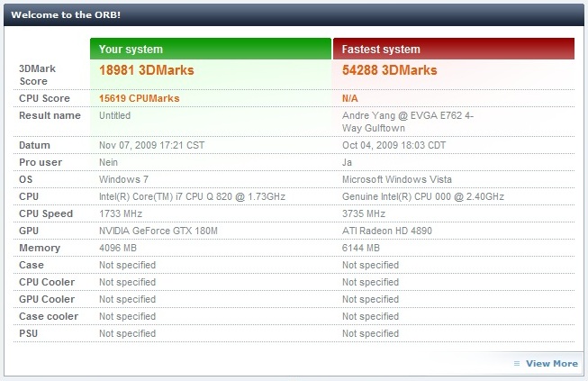Click the 15619 CPUMarks value
The height and width of the screenshot is (381, 588).
pyautogui.click(x=140, y=98)
